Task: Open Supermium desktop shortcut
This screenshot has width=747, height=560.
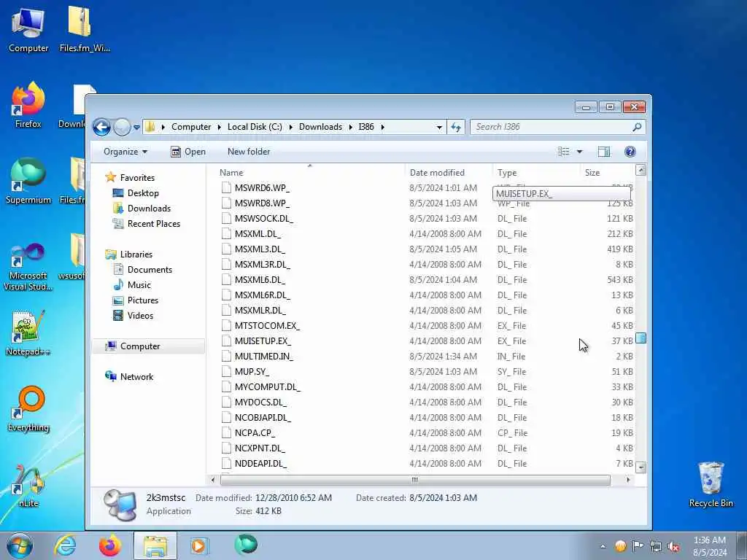Action: [28, 181]
